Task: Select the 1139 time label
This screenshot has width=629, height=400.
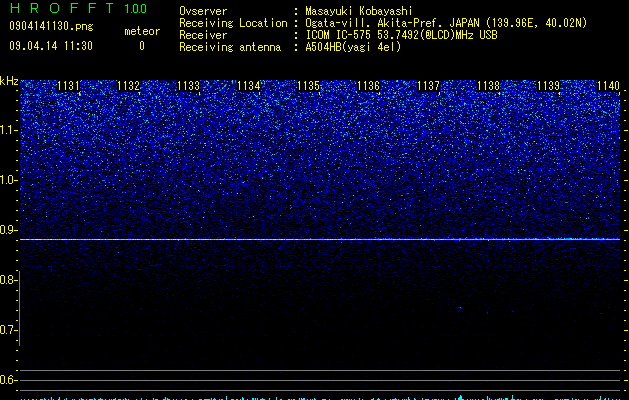Action: (548, 86)
